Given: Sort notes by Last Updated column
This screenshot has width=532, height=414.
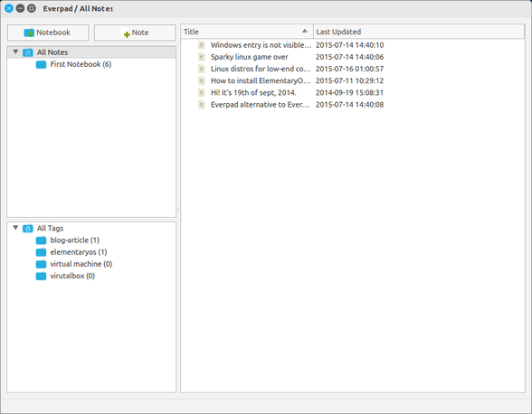Looking at the screenshot, I should coord(419,32).
